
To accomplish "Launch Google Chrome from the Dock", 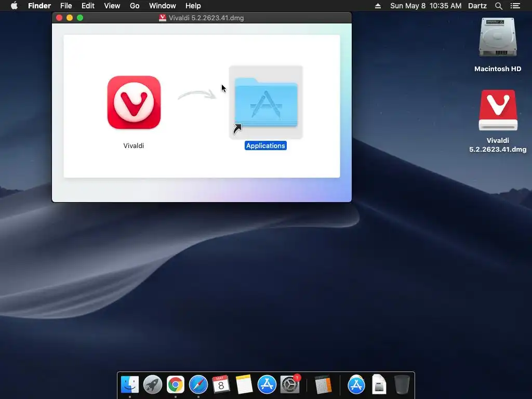I will (176, 385).
